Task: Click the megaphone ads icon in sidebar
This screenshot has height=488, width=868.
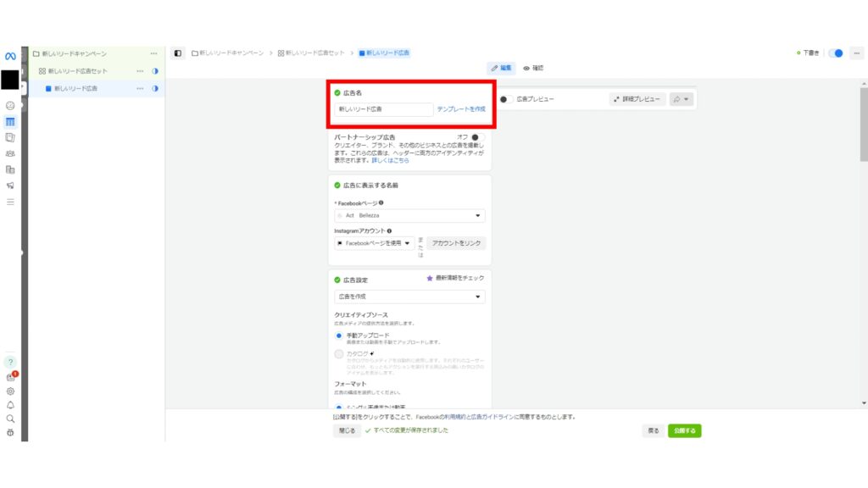Action: 10,186
